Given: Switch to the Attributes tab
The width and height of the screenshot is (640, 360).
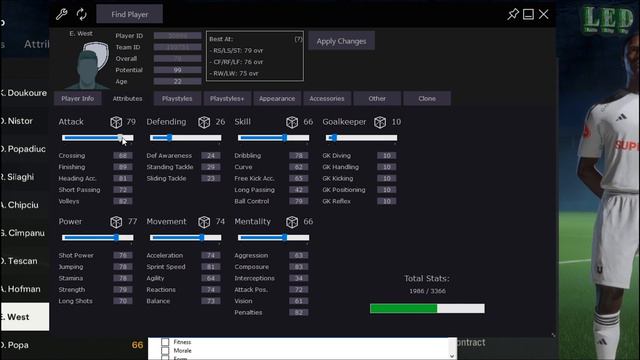Looking at the screenshot, I should pyautogui.click(x=127, y=98).
